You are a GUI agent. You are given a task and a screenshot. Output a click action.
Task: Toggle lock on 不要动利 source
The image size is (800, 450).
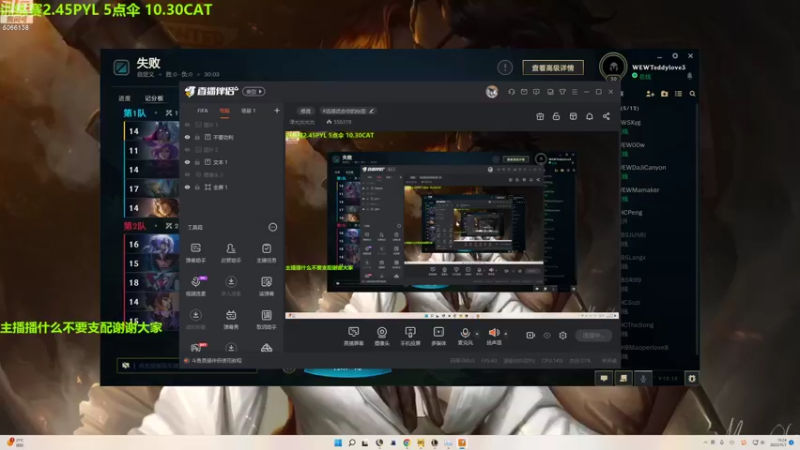[197, 137]
